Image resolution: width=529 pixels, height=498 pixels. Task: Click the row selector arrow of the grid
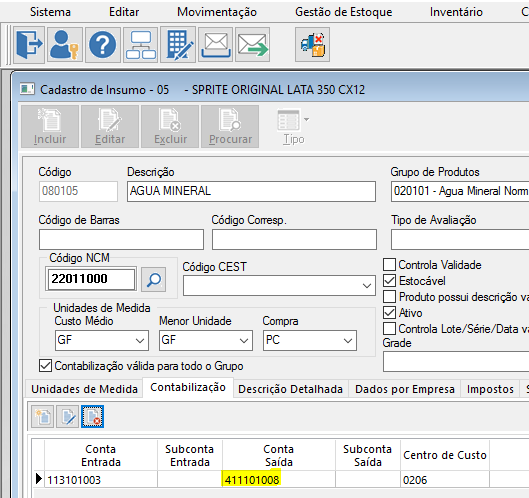(x=38, y=479)
